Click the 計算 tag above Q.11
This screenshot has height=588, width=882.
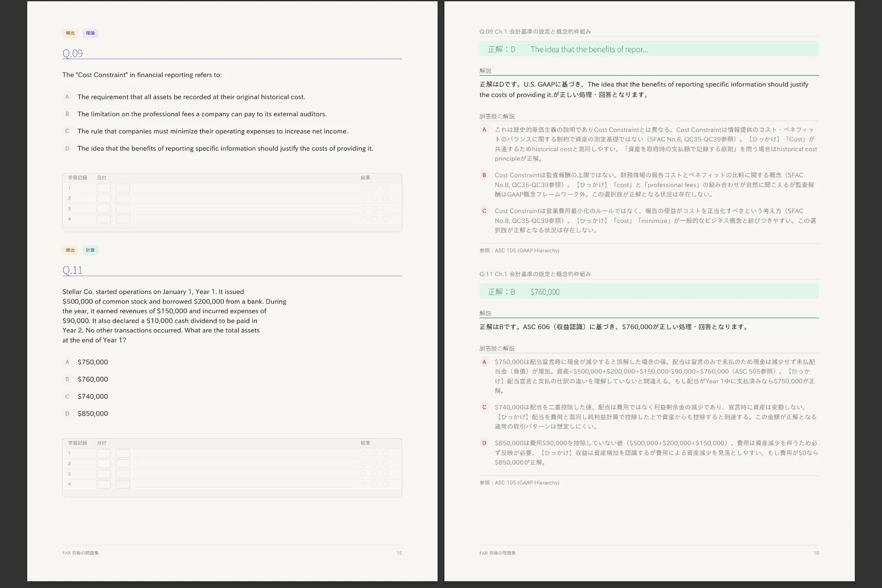coord(90,250)
